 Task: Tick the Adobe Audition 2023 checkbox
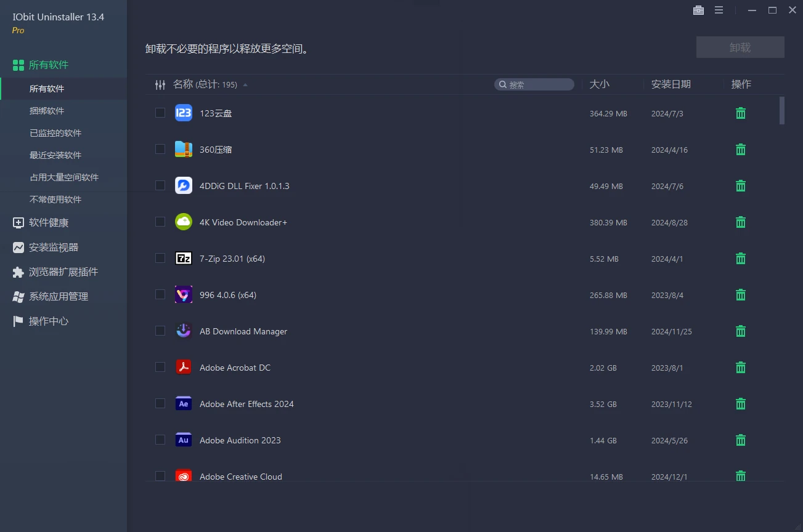pos(160,440)
